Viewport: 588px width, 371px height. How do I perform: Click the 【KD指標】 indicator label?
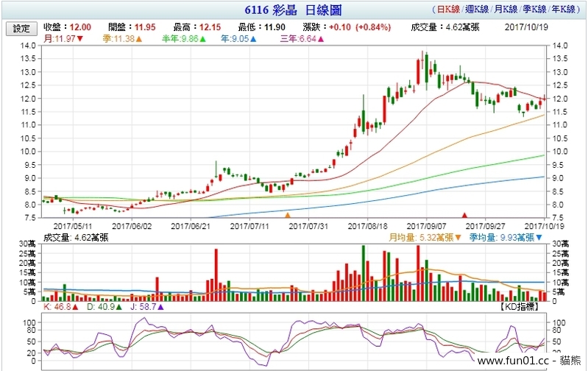point(520,307)
